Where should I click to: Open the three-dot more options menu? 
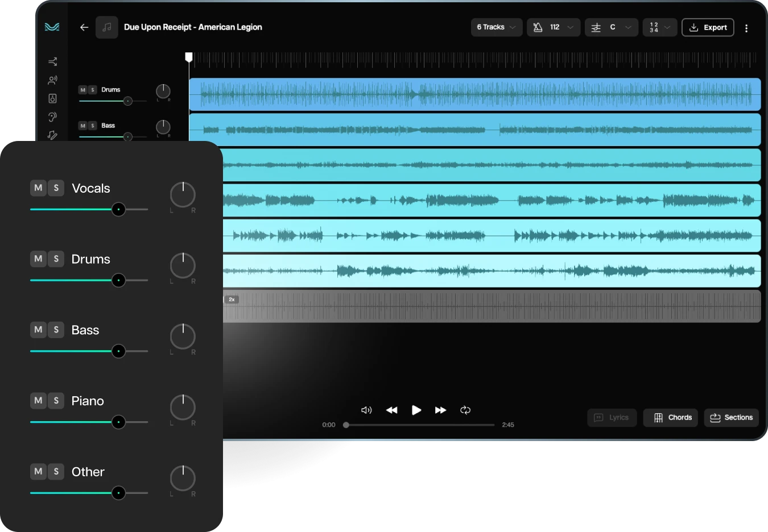746,28
